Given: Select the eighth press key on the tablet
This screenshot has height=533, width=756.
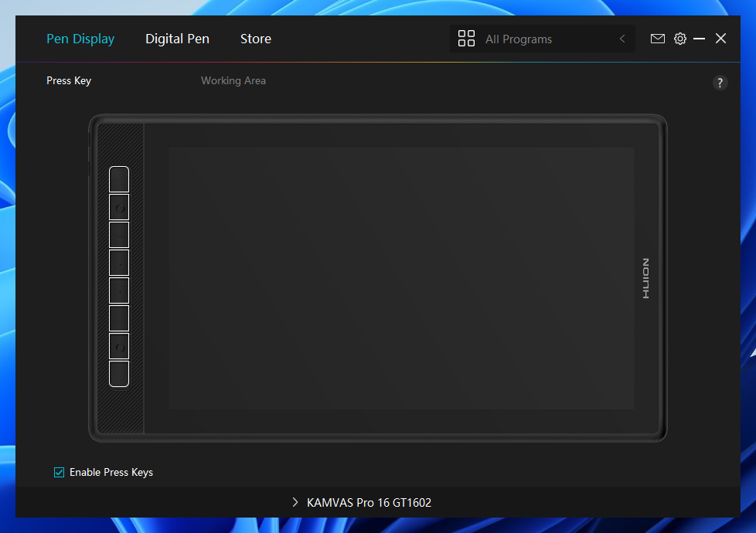Looking at the screenshot, I should pyautogui.click(x=119, y=373).
